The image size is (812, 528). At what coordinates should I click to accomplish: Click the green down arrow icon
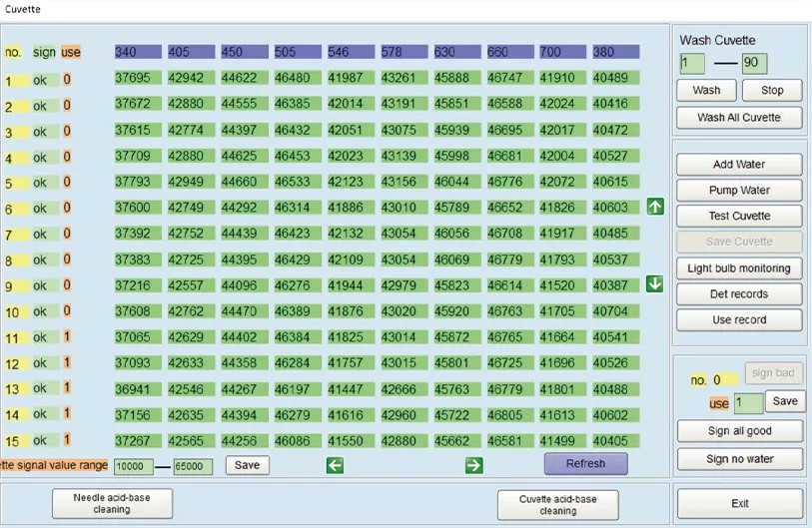pos(655,283)
